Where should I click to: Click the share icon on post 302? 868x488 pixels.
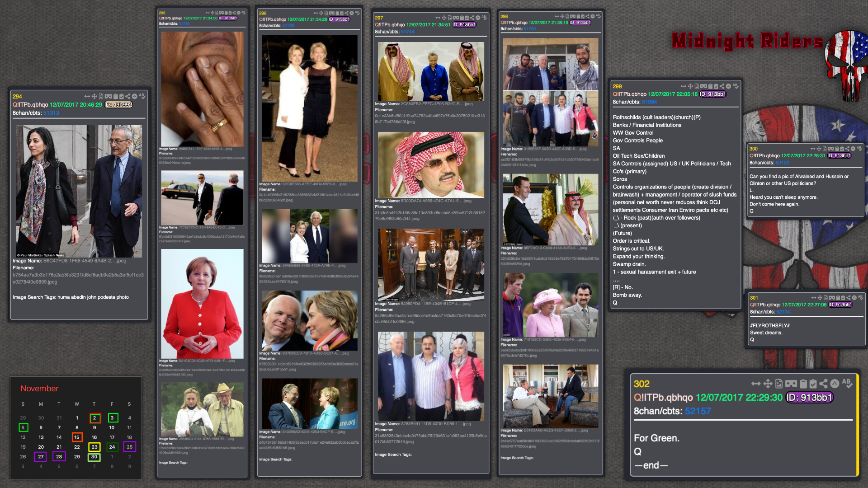(823, 384)
